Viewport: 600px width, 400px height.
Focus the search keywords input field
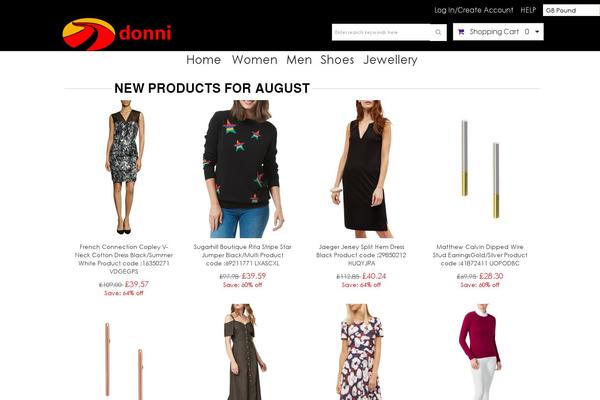coord(382,32)
